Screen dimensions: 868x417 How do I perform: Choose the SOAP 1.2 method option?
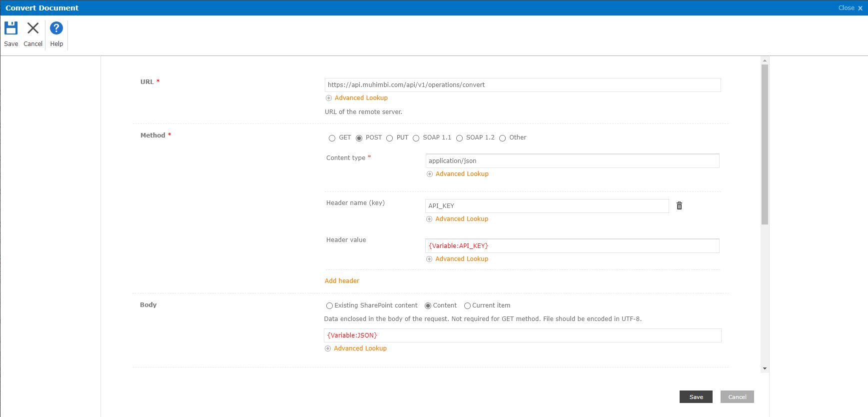(x=459, y=138)
